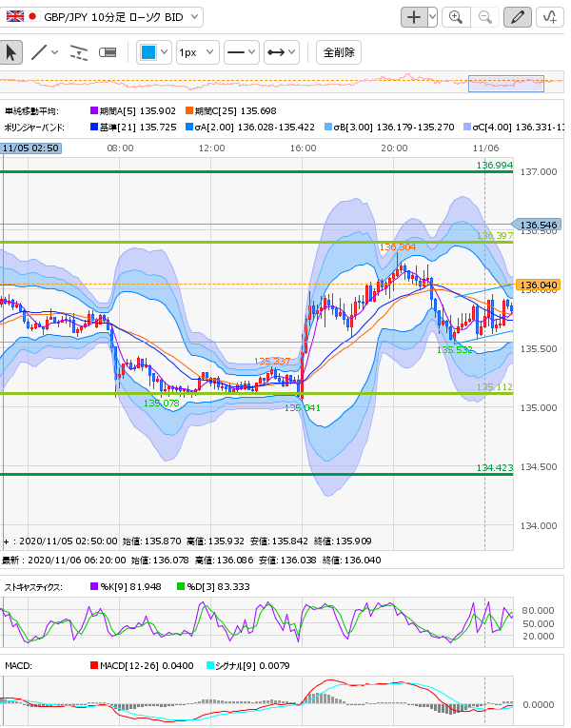Zoom in on the chart
571x728 pixels.
coord(456,18)
